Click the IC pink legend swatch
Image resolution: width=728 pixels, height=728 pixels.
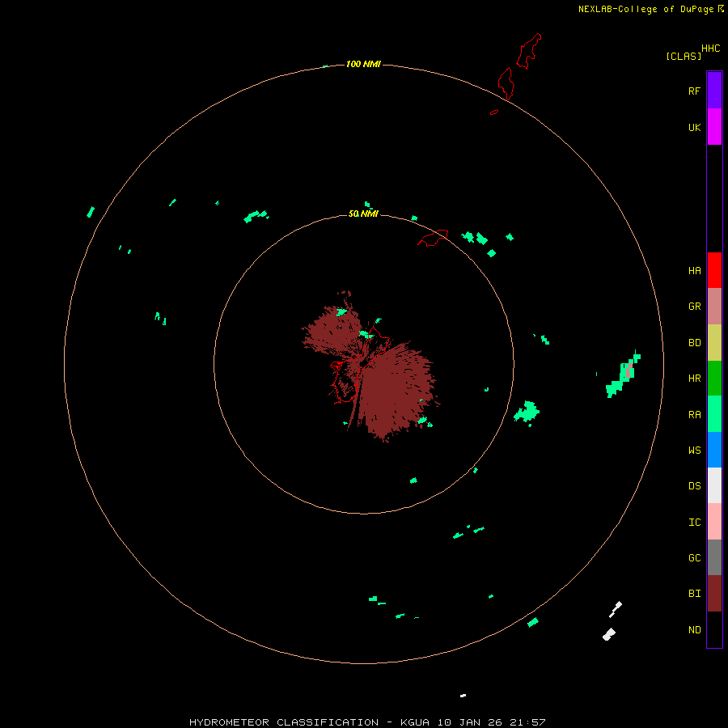coord(714,522)
